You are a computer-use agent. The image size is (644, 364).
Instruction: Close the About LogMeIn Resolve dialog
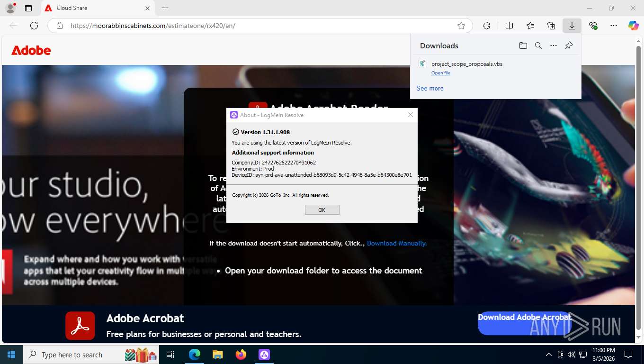[411, 115]
